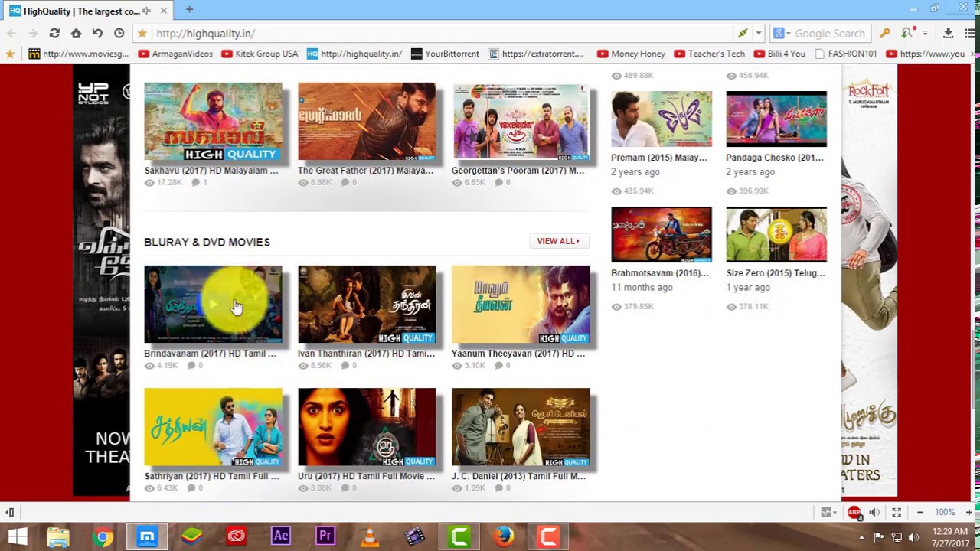Screen dimensions: 980x551
Task: Open the FASHION101 bookmark
Action: (x=845, y=54)
